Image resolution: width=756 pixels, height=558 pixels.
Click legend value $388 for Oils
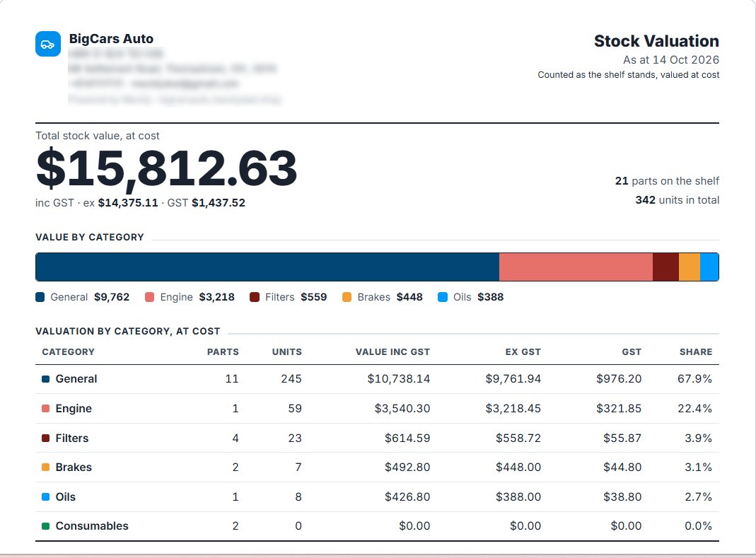point(491,297)
